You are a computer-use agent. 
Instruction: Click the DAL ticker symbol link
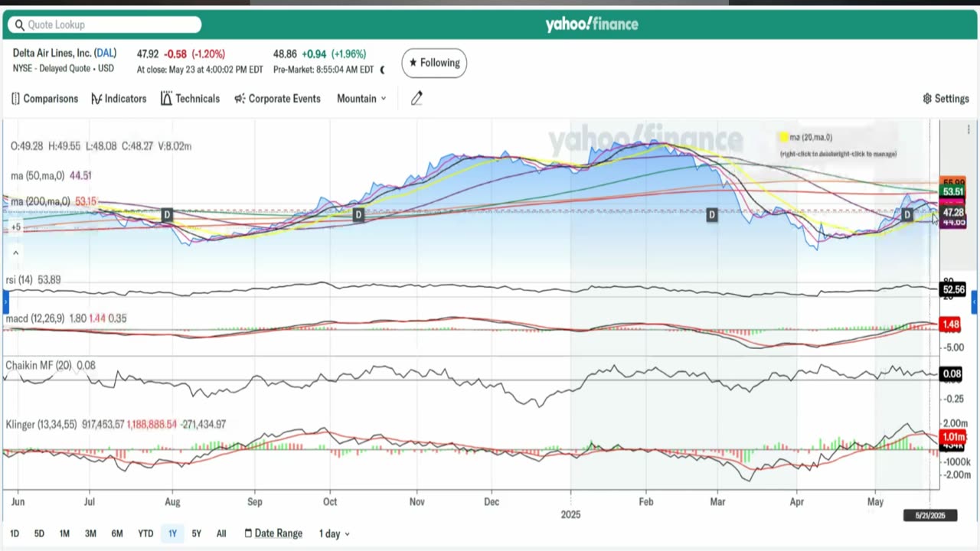106,54
